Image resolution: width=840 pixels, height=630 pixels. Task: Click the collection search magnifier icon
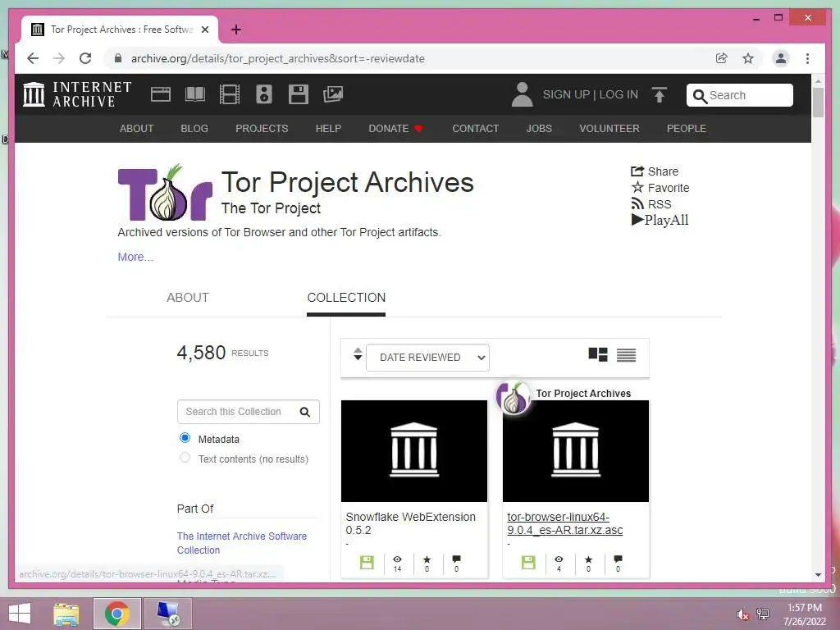pyautogui.click(x=305, y=412)
